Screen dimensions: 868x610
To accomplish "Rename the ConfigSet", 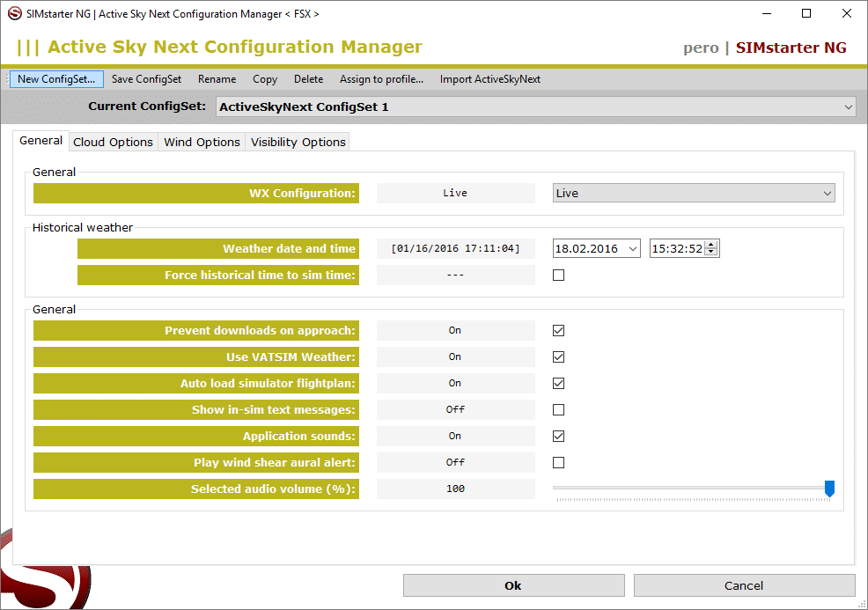I will tap(217, 79).
